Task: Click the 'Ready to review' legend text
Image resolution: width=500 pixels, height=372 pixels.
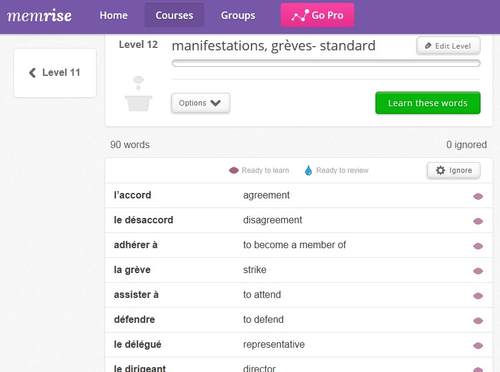Action: tap(342, 170)
